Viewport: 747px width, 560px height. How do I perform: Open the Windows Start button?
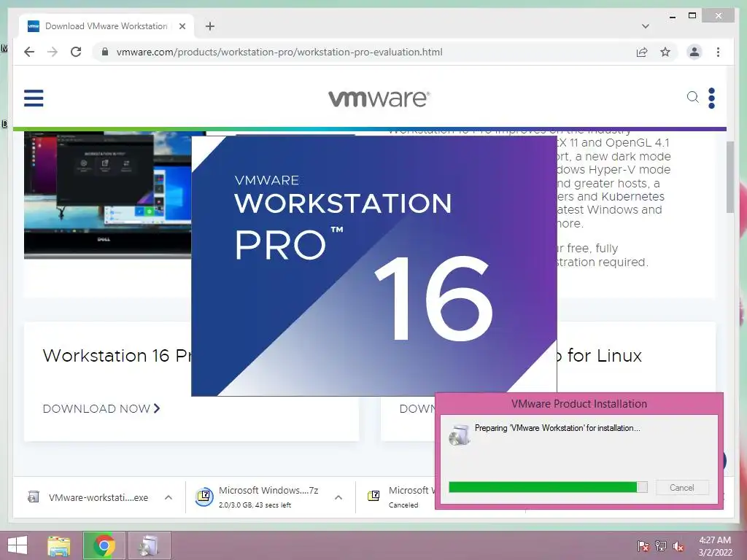[18, 545]
